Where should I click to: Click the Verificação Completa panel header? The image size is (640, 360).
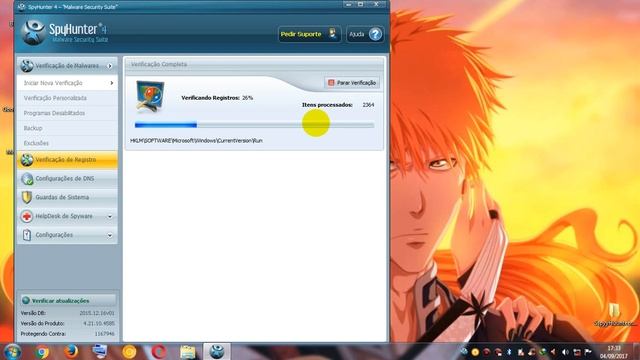pyautogui.click(x=254, y=64)
